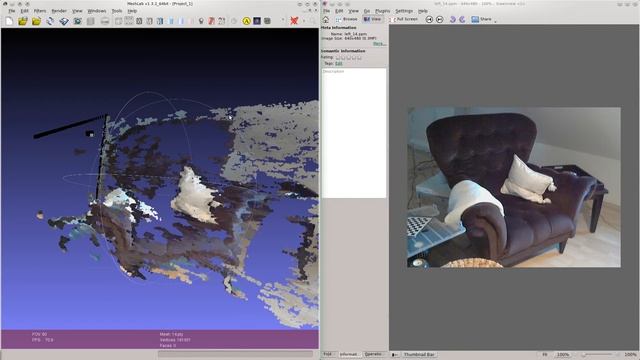Open MeshLab Render menu
This screenshot has width=640, height=360.
59,11
